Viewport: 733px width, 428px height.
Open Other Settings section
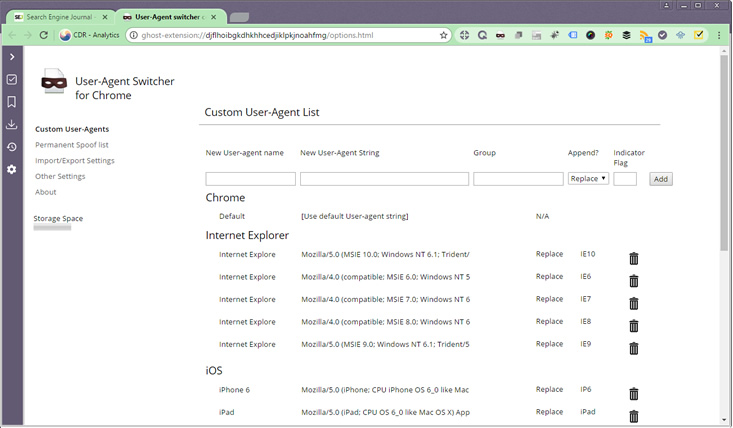(x=60, y=176)
